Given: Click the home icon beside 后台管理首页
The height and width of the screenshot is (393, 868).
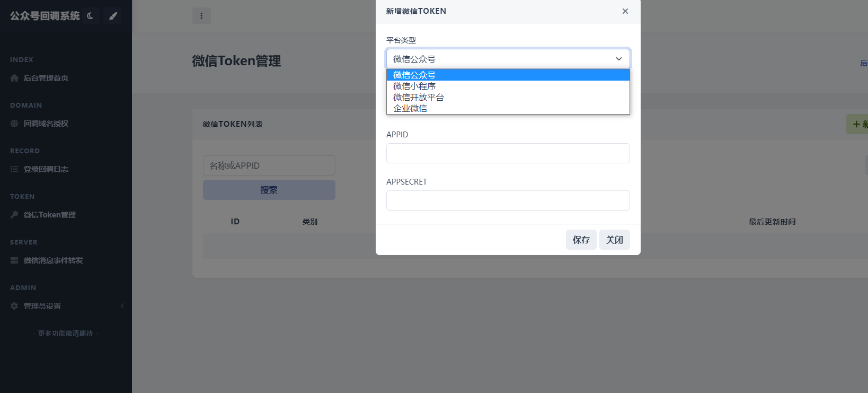Looking at the screenshot, I should 14,78.
